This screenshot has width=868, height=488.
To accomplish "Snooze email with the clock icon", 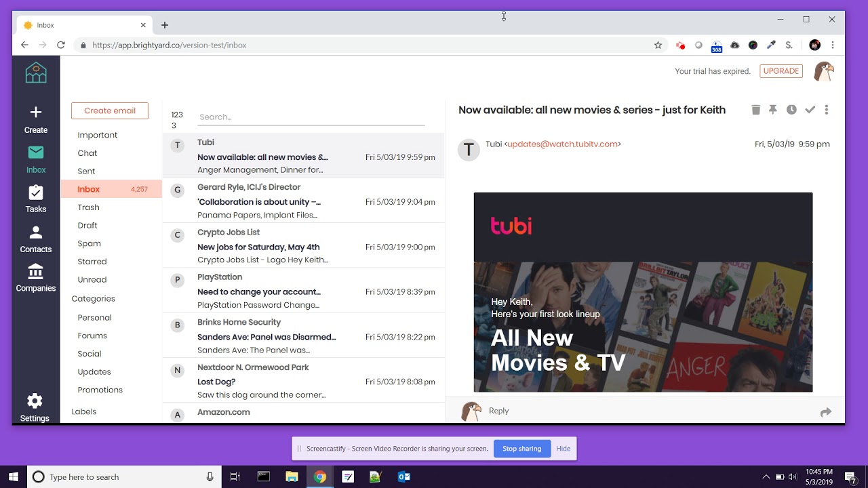I will [791, 110].
